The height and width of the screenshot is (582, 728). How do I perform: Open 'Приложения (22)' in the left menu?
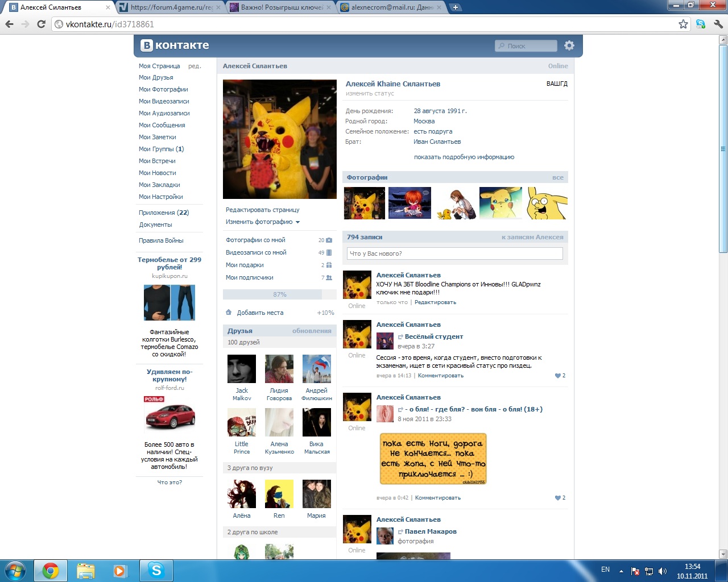click(x=164, y=213)
